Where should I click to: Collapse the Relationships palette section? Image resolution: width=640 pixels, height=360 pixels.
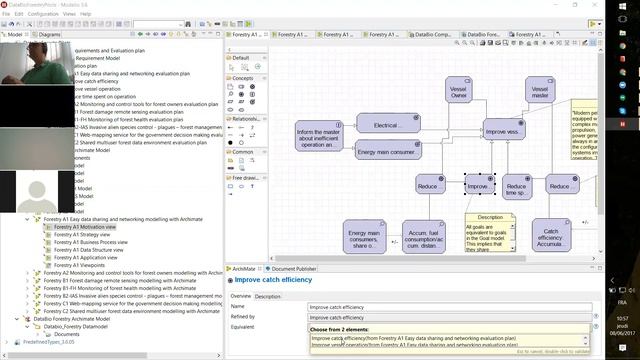[264, 119]
